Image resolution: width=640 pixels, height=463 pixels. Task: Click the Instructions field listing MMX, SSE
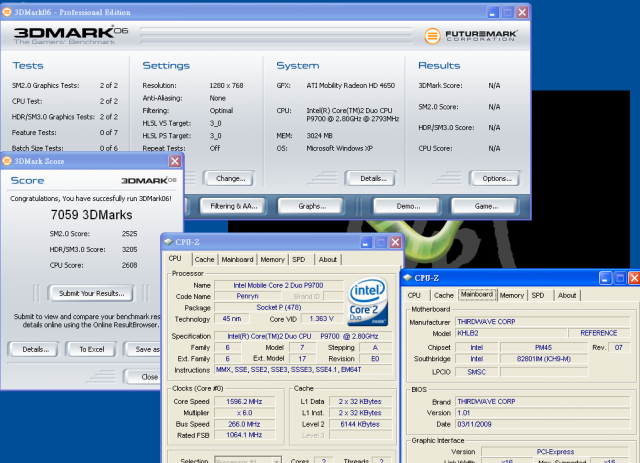coord(303,370)
